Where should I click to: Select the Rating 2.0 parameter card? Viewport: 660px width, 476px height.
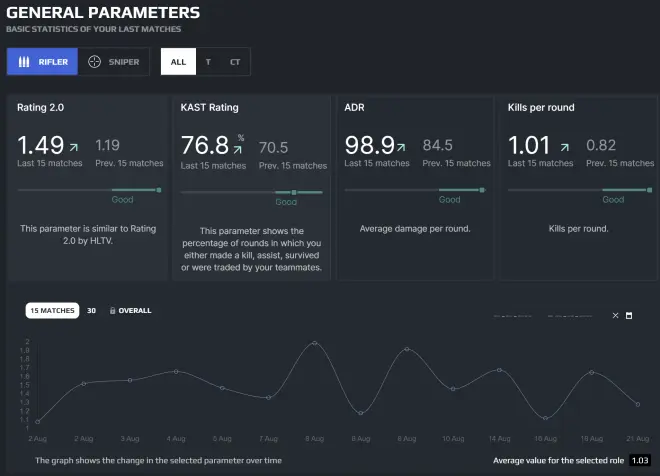pos(88,184)
